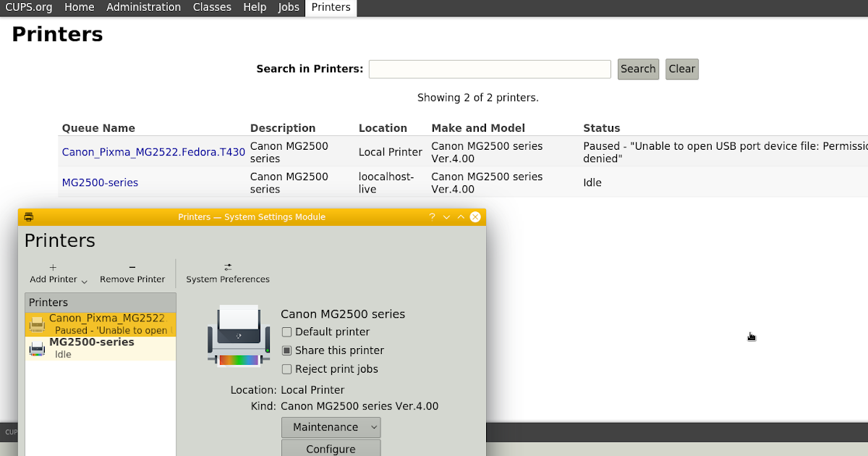Click the Search button
Screen dimensions: 868x456
(x=638, y=69)
